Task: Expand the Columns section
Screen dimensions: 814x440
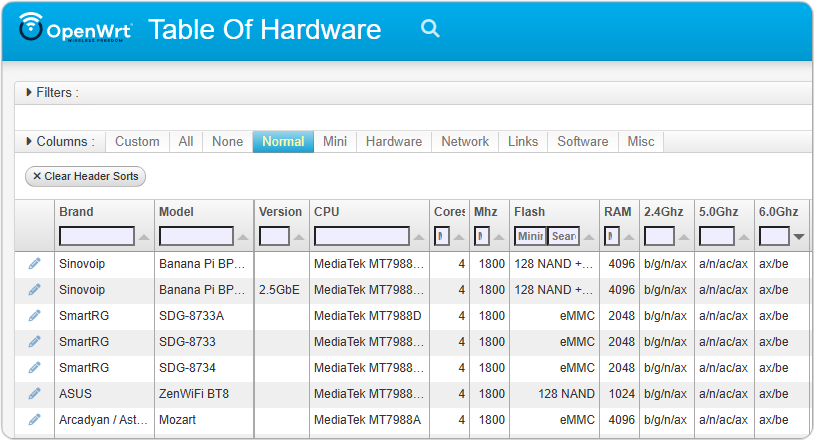Action: click(x=29, y=141)
